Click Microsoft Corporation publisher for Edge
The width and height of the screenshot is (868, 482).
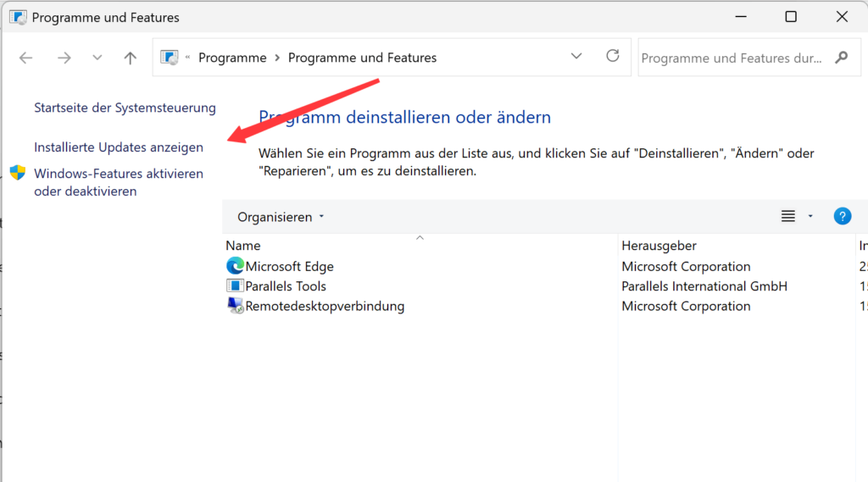click(686, 266)
